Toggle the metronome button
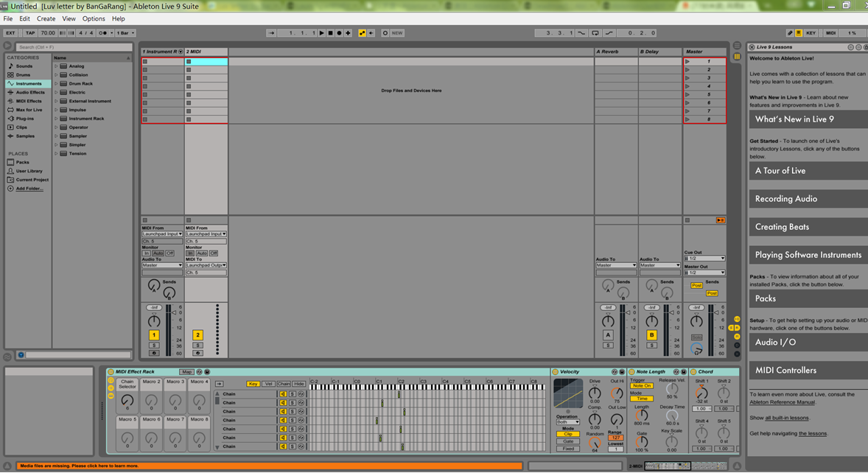 pyautogui.click(x=103, y=33)
